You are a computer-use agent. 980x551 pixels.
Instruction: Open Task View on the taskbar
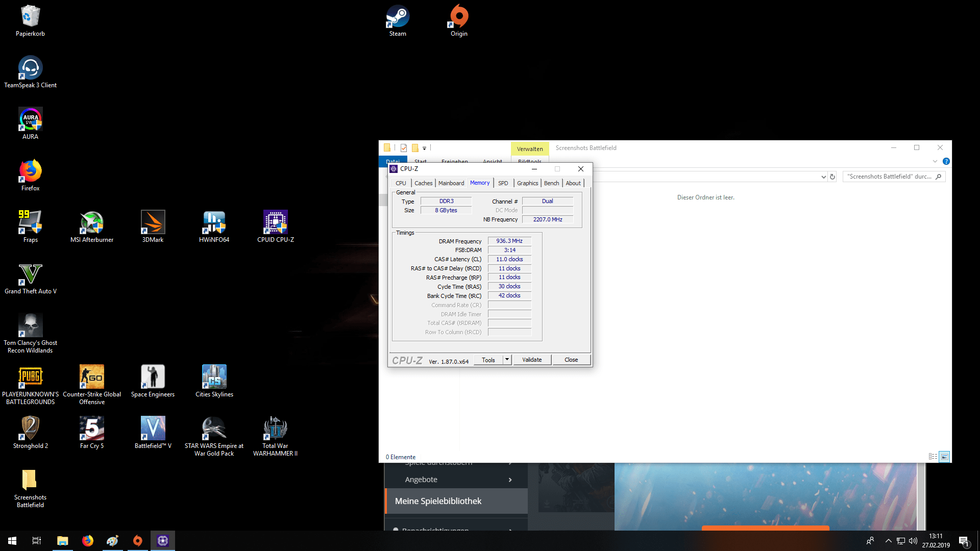pos(37,541)
